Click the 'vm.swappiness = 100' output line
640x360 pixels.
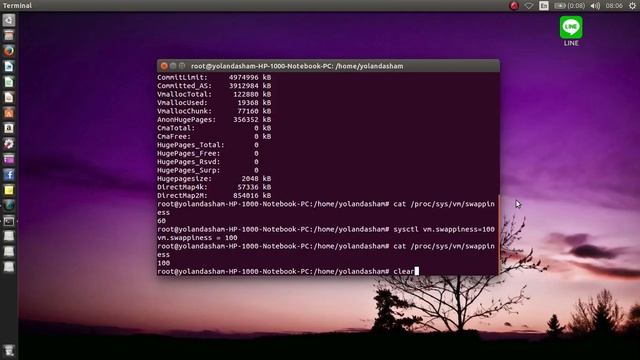tap(197, 238)
